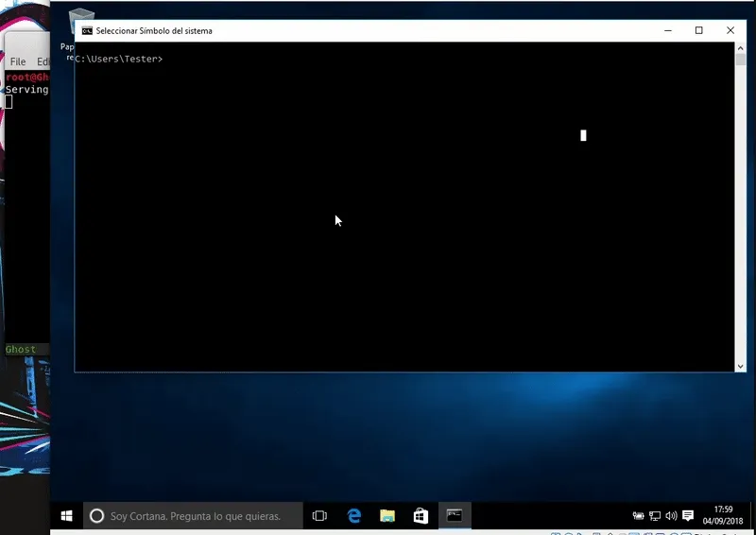This screenshot has width=756, height=535.
Task: Open the File menu in background terminal
Action: click(18, 61)
